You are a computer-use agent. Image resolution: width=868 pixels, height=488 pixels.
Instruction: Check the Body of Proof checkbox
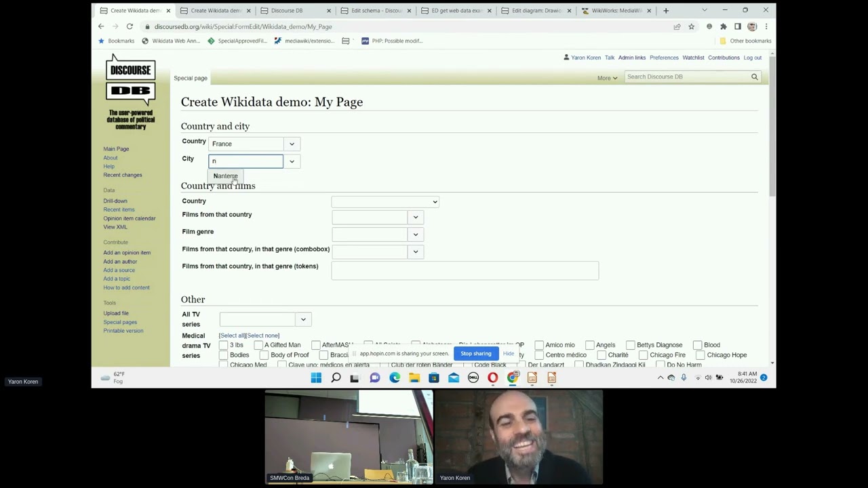[264, 355]
